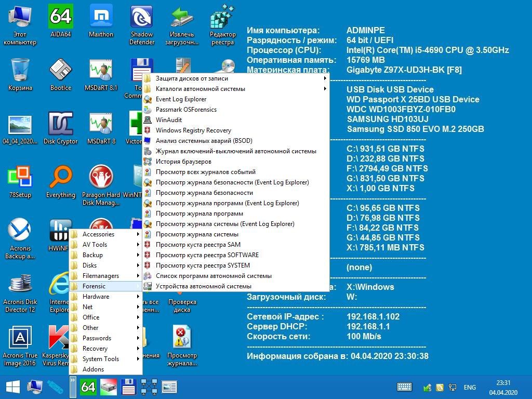Open Просмотр куста реестра SAM
The width and height of the screenshot is (532, 399).
pyautogui.click(x=236, y=245)
